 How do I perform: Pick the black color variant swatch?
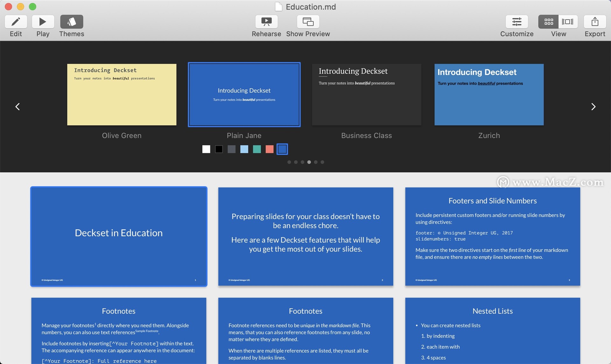click(219, 149)
